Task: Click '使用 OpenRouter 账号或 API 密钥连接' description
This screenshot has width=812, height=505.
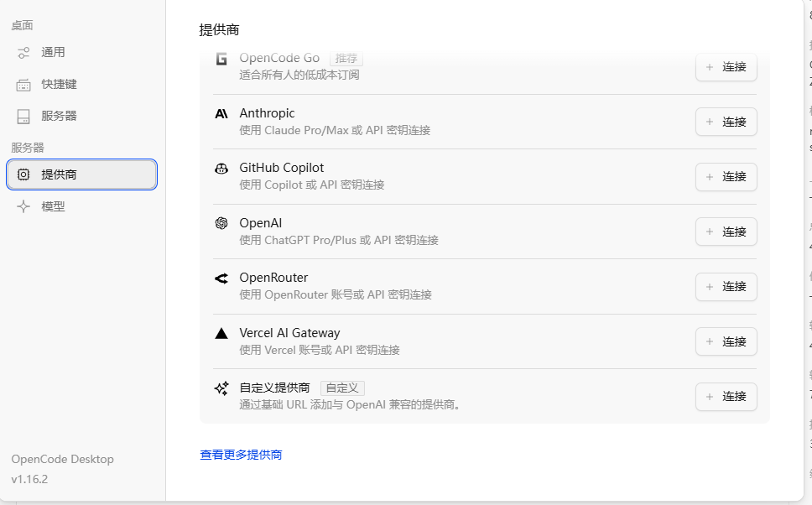Action: coord(336,294)
